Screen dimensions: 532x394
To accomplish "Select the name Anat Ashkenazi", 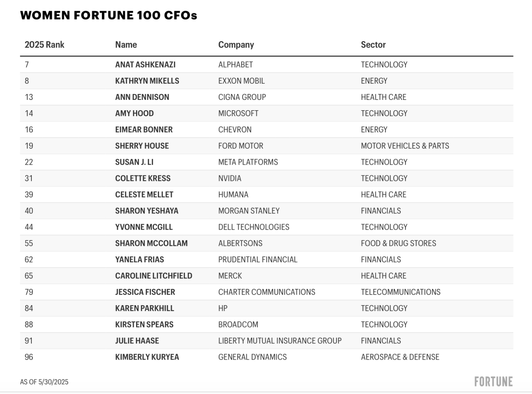I will coord(145,65).
